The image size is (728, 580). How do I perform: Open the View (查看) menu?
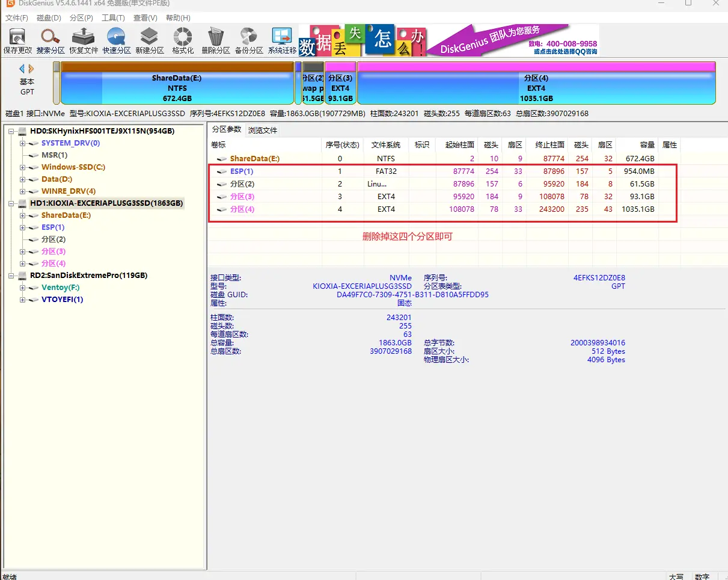[x=145, y=18]
